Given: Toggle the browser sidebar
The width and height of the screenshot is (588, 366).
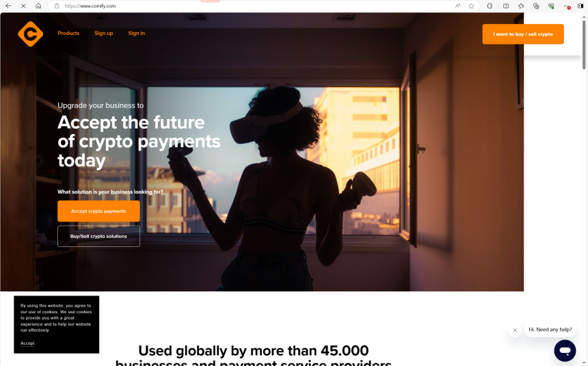Looking at the screenshot, I should click(580, 6).
